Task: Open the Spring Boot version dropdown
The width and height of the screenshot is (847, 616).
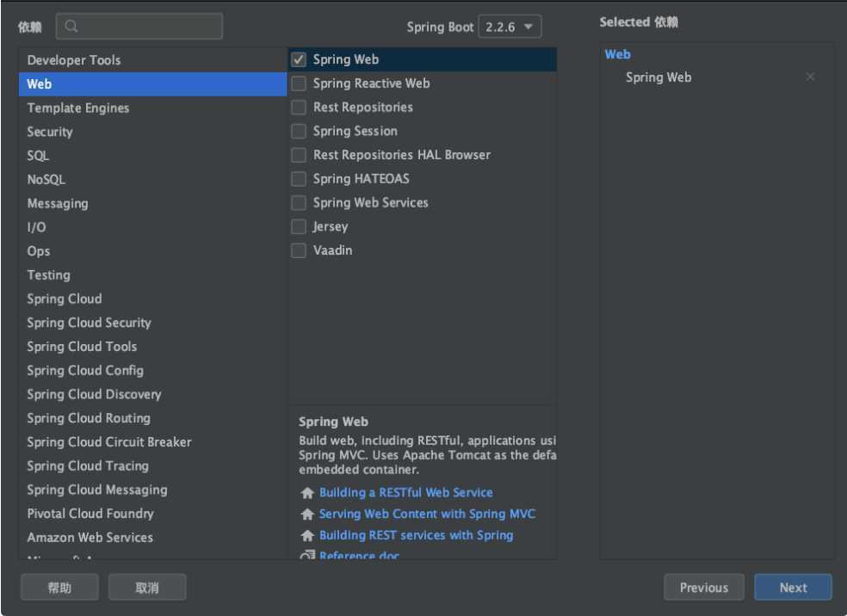Action: point(510,27)
